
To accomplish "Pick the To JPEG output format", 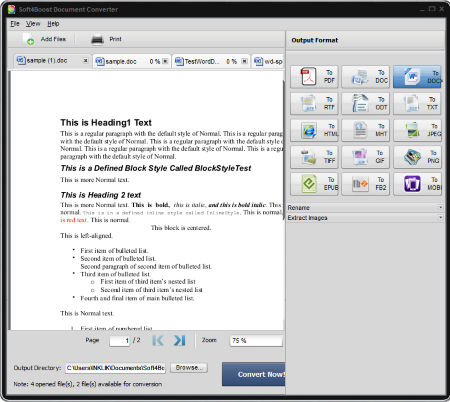I will tap(417, 130).
